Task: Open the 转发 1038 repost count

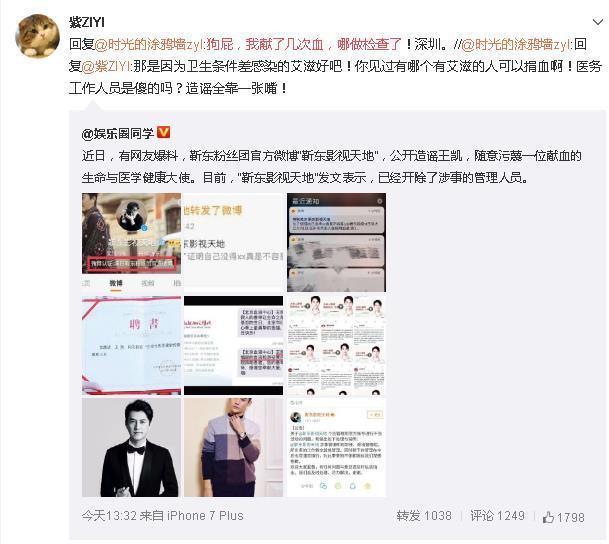Action: 424,516
